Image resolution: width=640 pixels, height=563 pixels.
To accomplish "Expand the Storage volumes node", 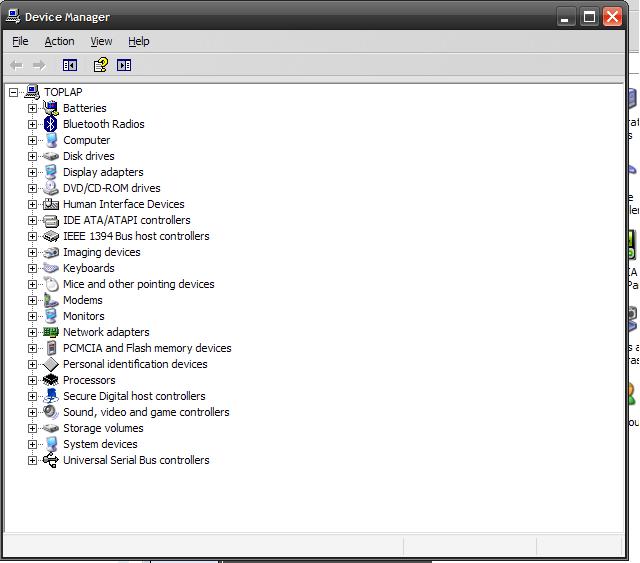I will point(32,428).
